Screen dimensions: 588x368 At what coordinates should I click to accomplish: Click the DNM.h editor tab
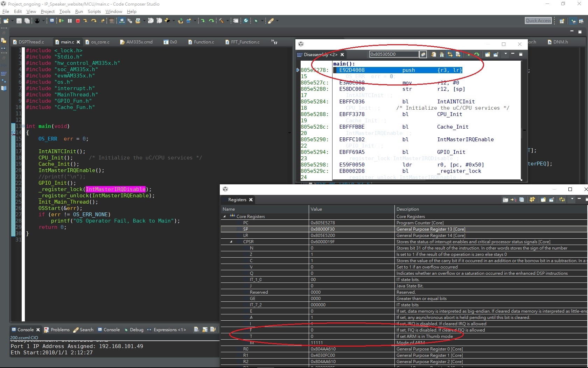click(558, 42)
